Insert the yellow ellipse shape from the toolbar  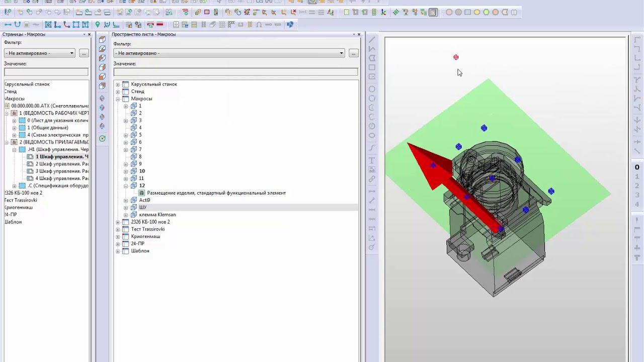(477, 12)
